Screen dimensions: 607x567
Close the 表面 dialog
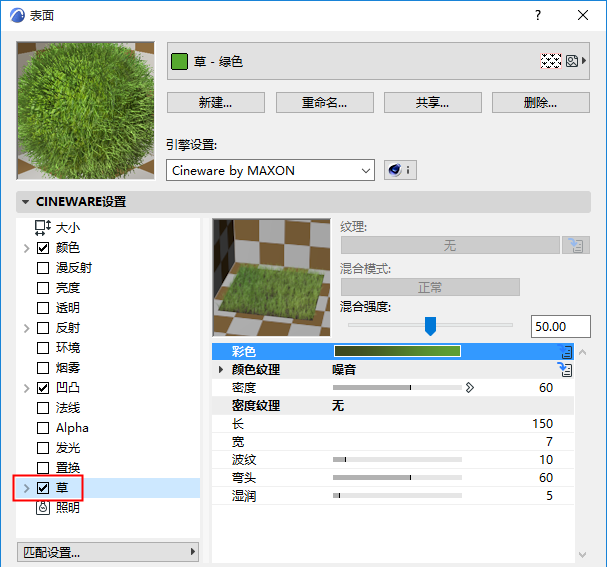(x=583, y=15)
